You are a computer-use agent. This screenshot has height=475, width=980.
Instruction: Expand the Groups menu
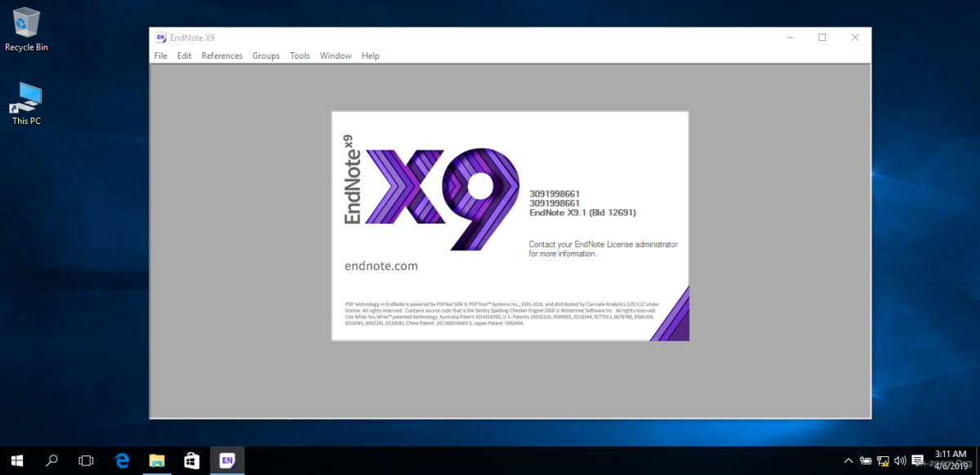[x=266, y=55]
